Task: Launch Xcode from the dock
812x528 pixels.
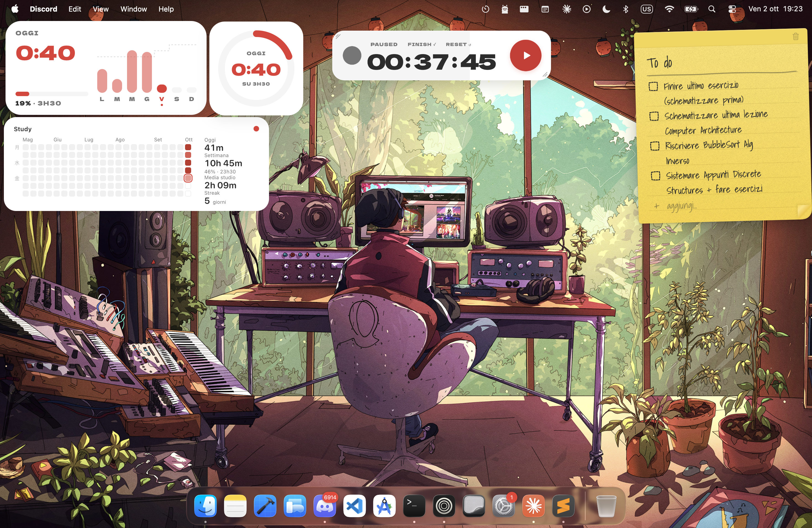Action: coord(265,506)
